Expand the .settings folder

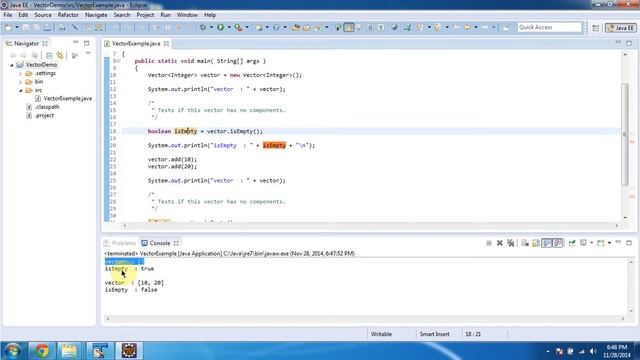pos(20,73)
